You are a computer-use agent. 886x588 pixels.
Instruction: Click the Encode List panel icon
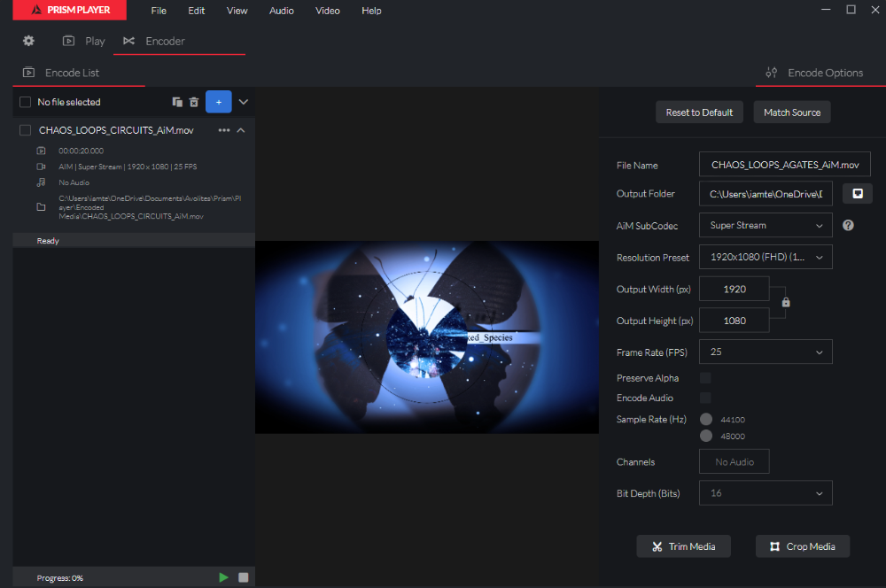coord(28,73)
